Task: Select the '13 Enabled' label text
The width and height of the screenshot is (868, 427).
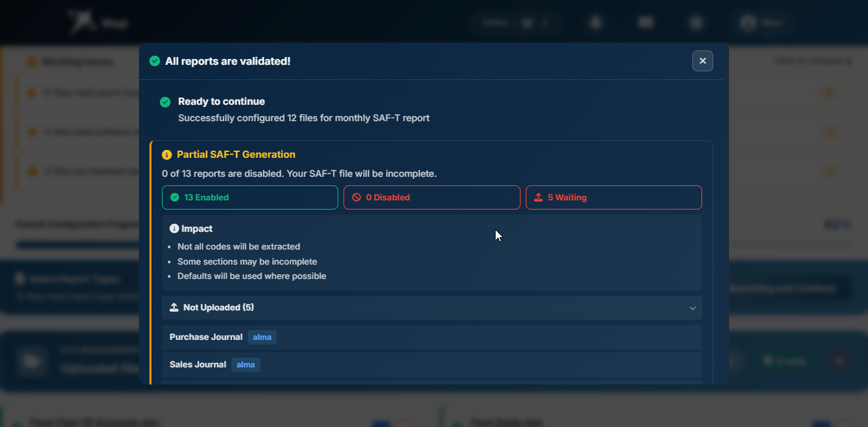Action: tap(207, 197)
